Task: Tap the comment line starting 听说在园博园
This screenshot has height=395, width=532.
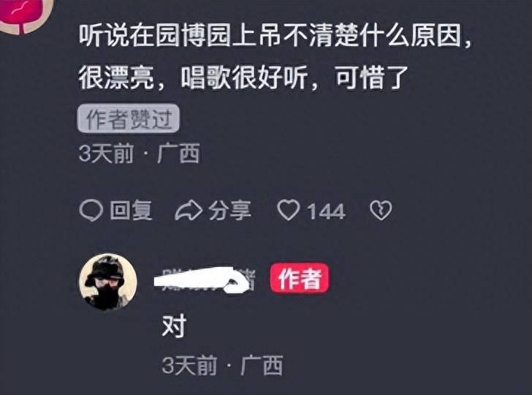Action: [275, 35]
